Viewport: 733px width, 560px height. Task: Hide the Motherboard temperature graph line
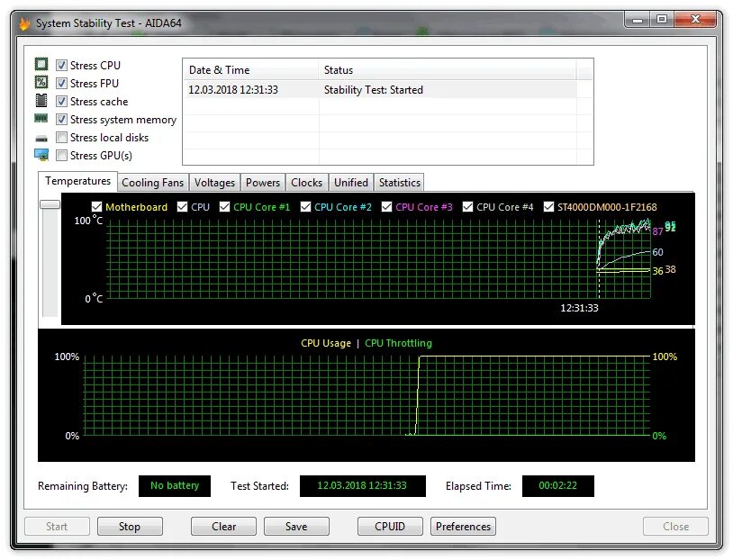pos(96,206)
